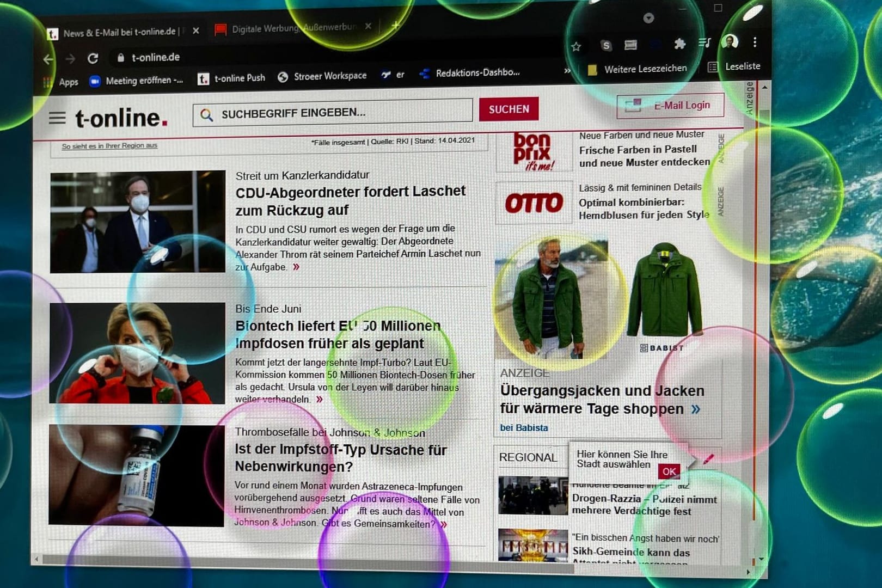Screen dimensions: 882x588
Task: Open the E-Mail Login button
Action: [x=670, y=106]
